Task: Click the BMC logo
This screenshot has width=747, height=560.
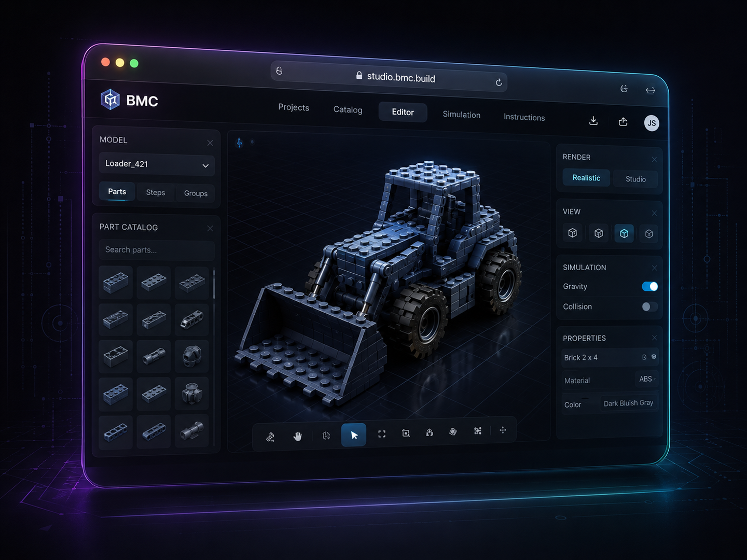Action: click(129, 100)
